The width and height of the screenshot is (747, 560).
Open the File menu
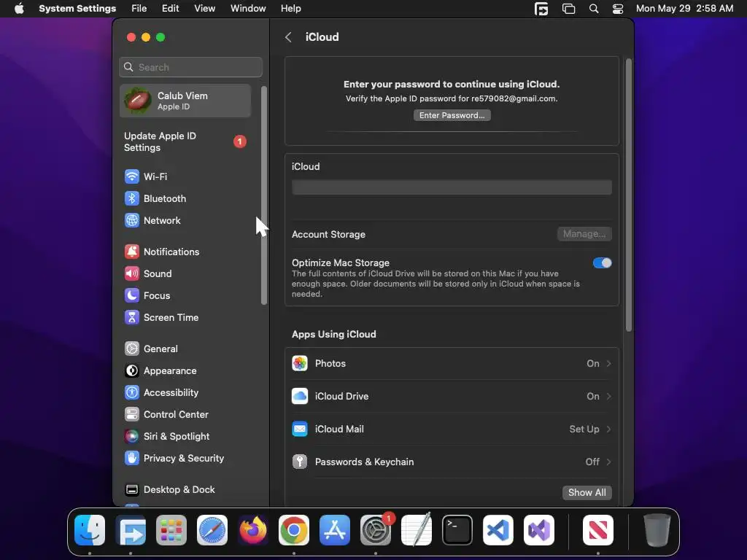(x=139, y=9)
